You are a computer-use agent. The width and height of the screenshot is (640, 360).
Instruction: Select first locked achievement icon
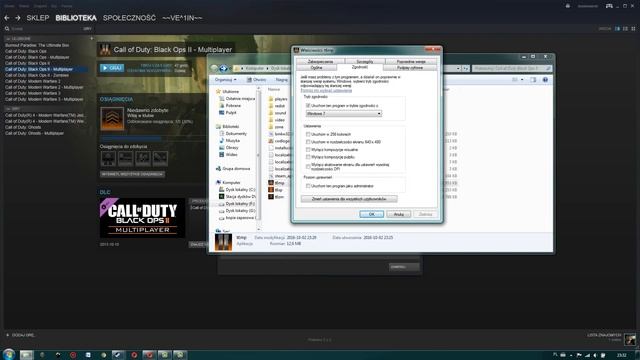[108, 158]
